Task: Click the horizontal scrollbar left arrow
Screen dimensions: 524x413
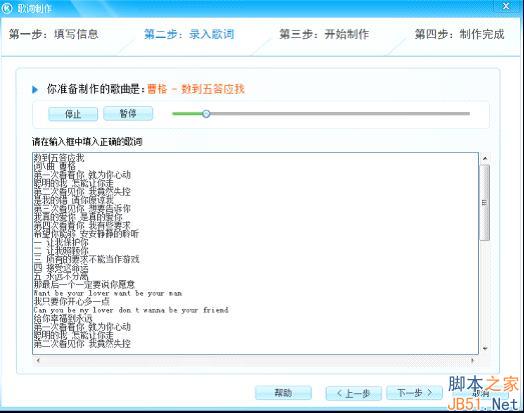Action: [38, 360]
